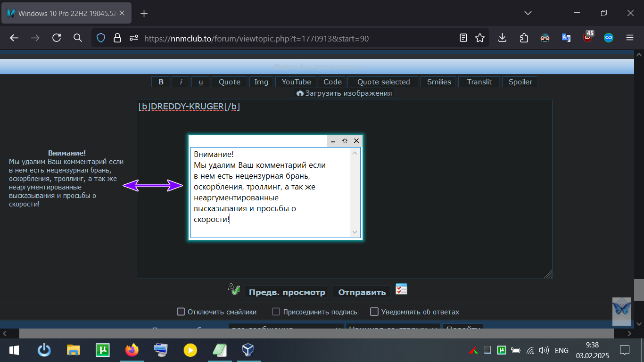Open site permissions icon in address bar
The image size is (644, 362).
[134, 38]
